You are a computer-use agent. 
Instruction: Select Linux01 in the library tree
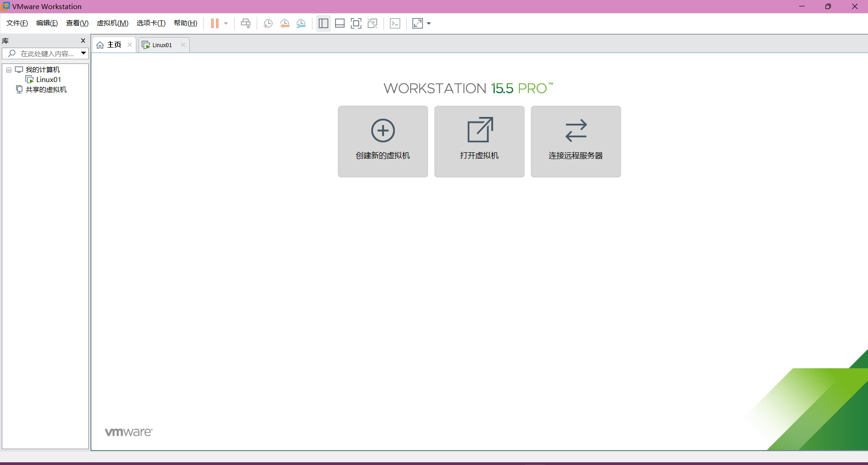pos(48,80)
